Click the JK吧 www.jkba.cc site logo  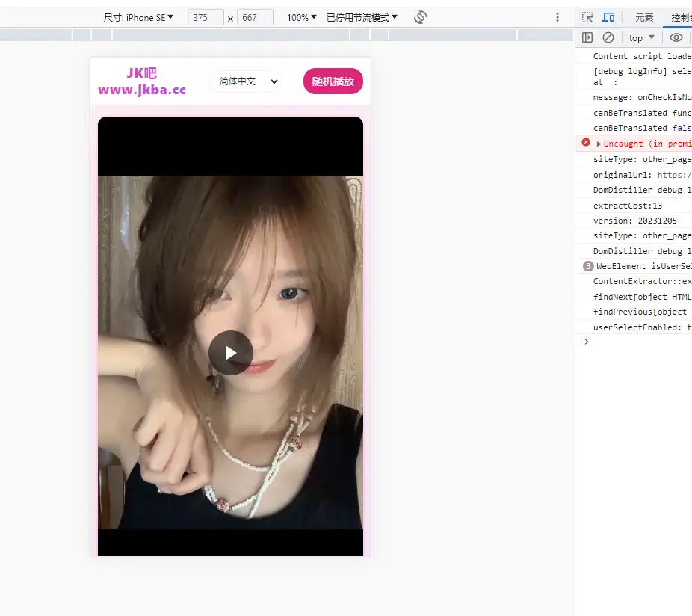coord(142,81)
